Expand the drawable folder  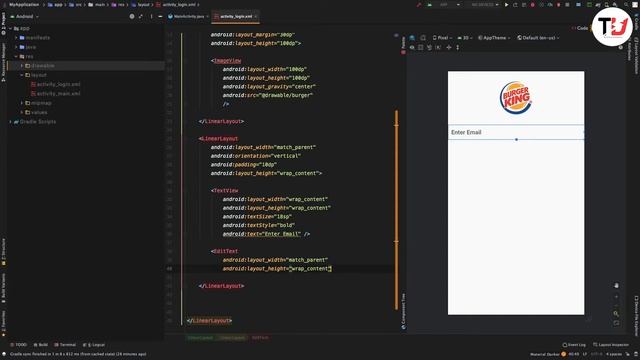click(22, 66)
